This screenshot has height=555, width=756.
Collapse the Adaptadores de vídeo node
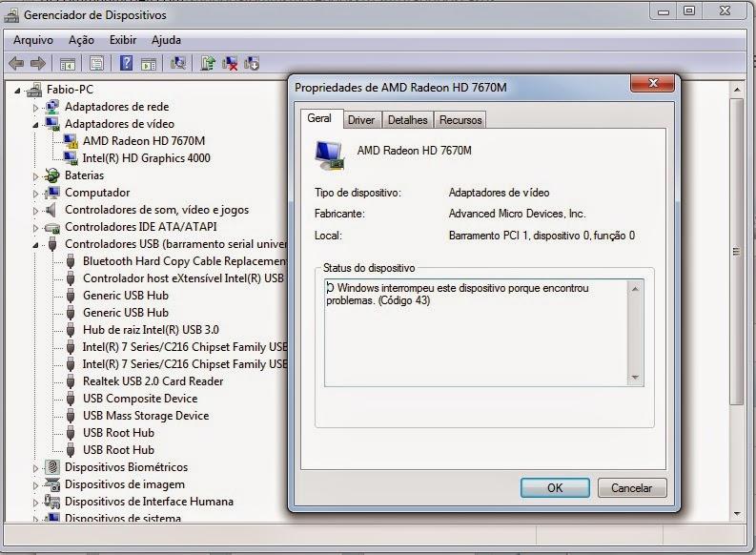(x=35, y=125)
